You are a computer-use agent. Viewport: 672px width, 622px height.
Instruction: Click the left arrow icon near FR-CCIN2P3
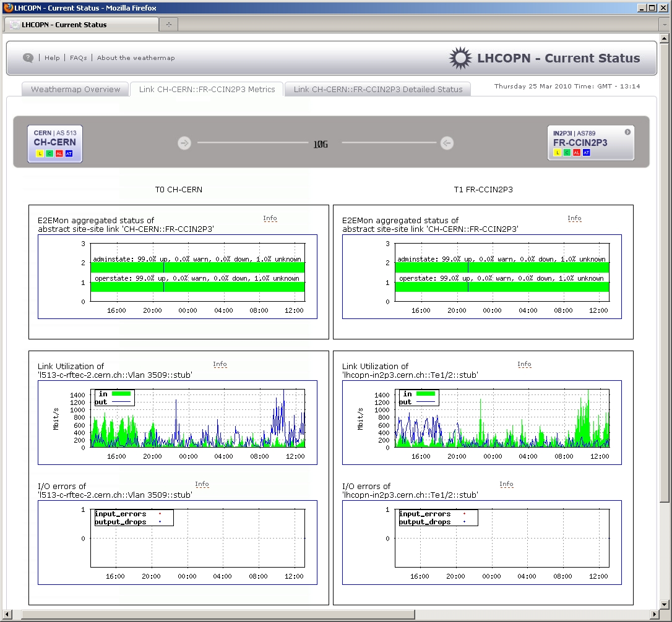point(447,143)
